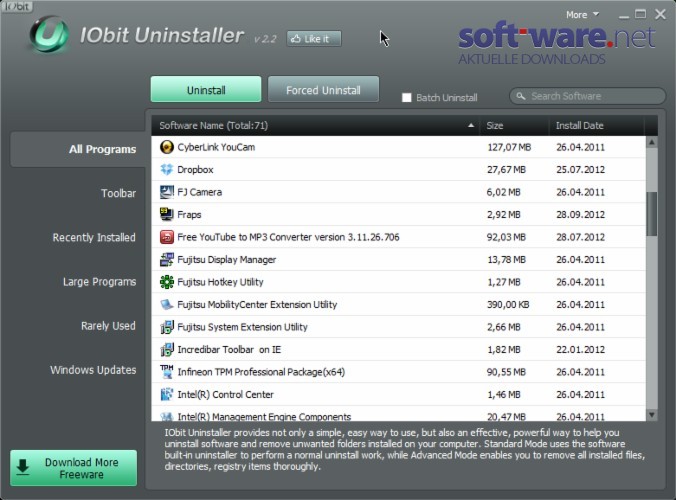This screenshot has height=500, width=676.
Task: Select Fujitsu System Extension Utility name
Action: (242, 327)
